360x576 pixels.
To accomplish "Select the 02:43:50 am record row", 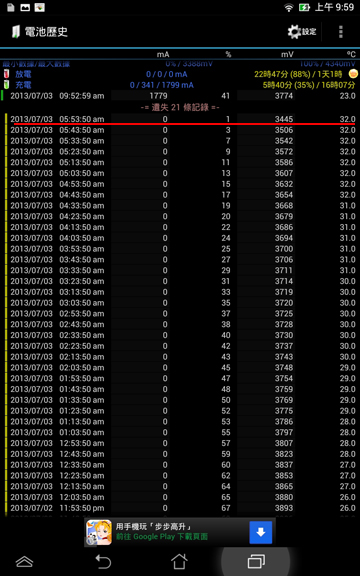I will (180, 324).
